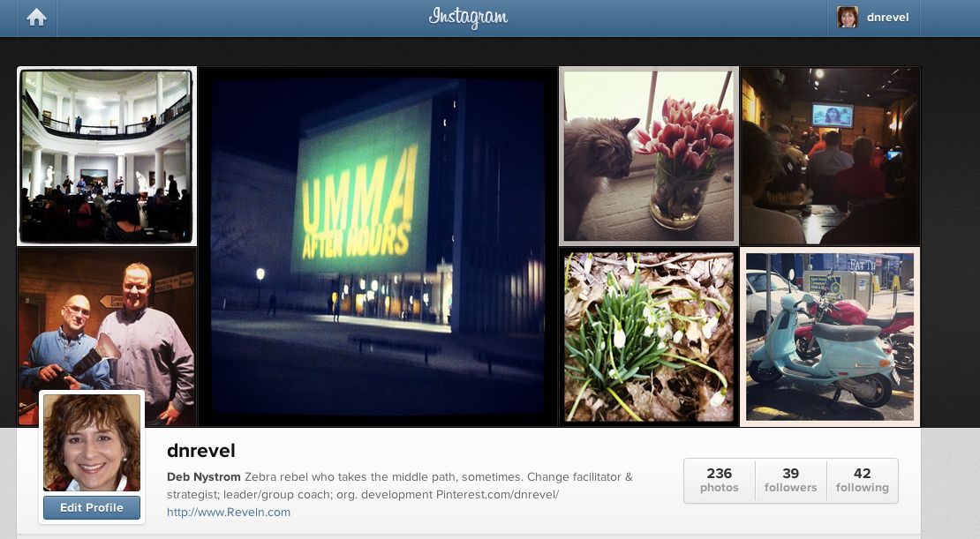Viewport: 980px width, 539px height.
Task: Open the museum rotunda concert photo
Action: tap(107, 156)
